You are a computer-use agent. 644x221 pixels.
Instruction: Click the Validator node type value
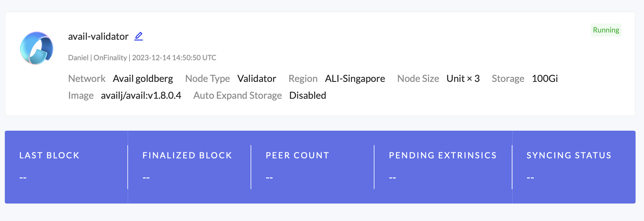[257, 79]
